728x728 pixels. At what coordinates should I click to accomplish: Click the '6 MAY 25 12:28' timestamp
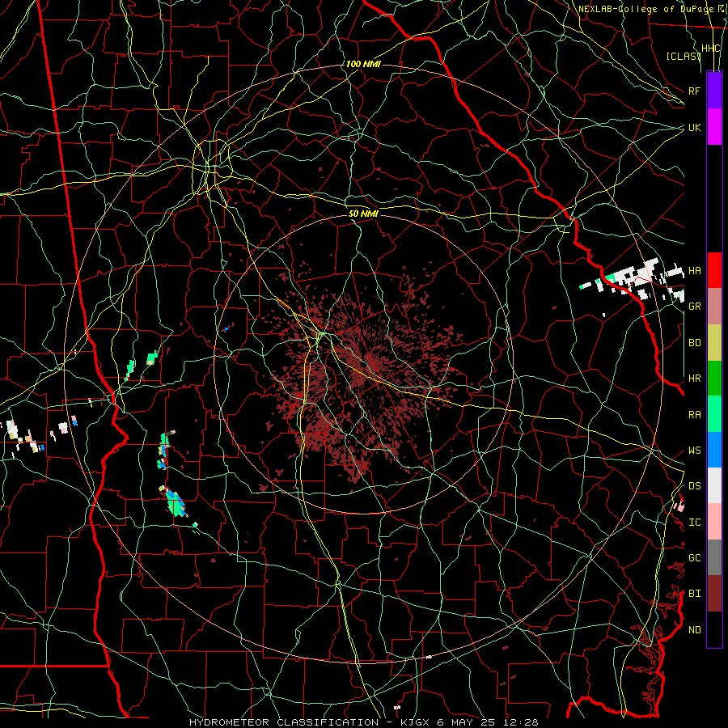[488, 722]
